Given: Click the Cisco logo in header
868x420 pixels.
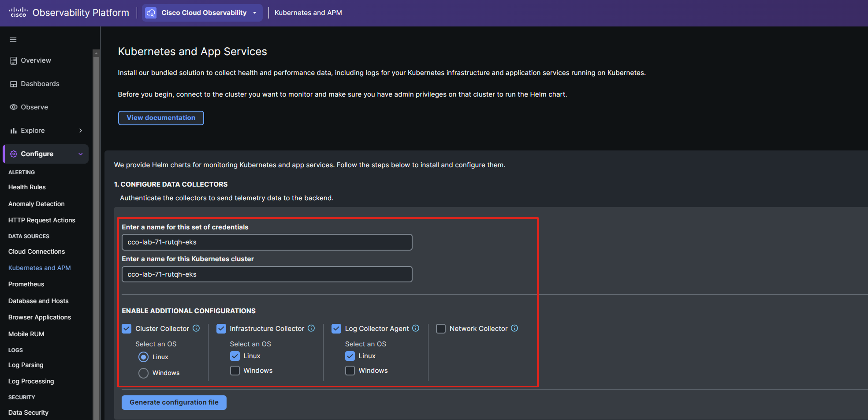Looking at the screenshot, I should 18,12.
